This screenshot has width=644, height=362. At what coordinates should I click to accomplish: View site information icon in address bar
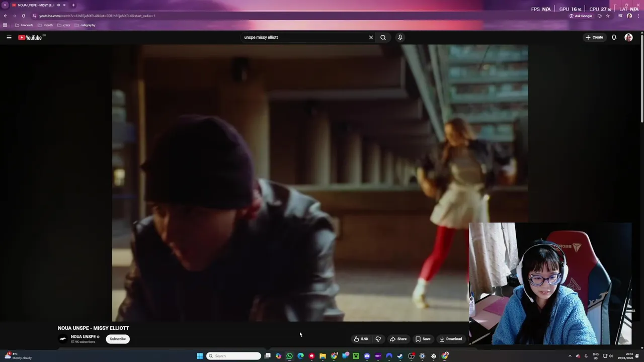coord(34,16)
